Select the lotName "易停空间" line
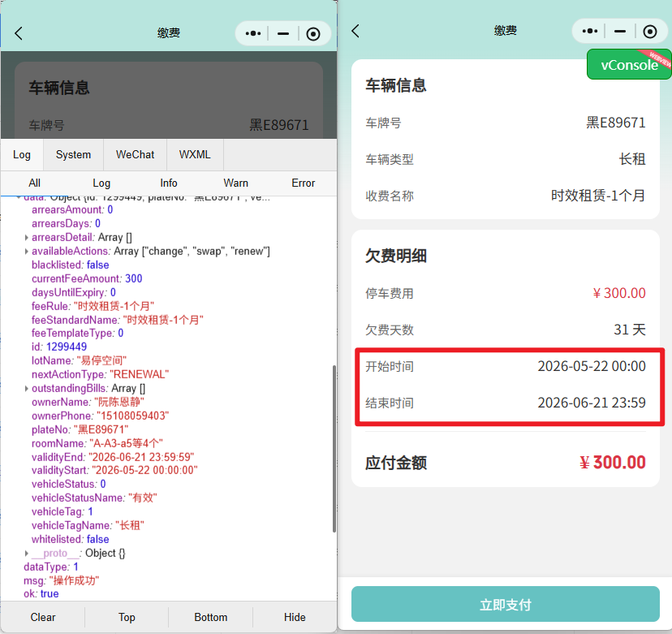Screen dimensions: 672x634 point(79,360)
